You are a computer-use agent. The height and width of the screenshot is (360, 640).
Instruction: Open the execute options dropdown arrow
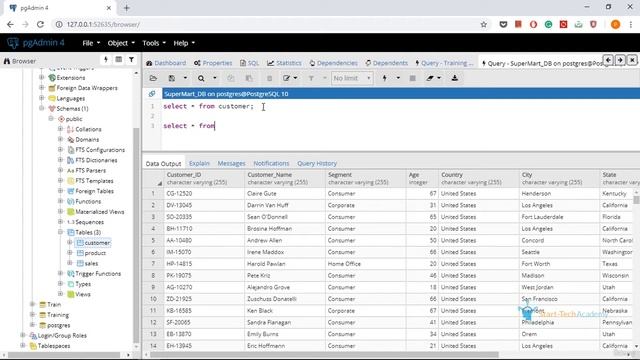(398, 78)
